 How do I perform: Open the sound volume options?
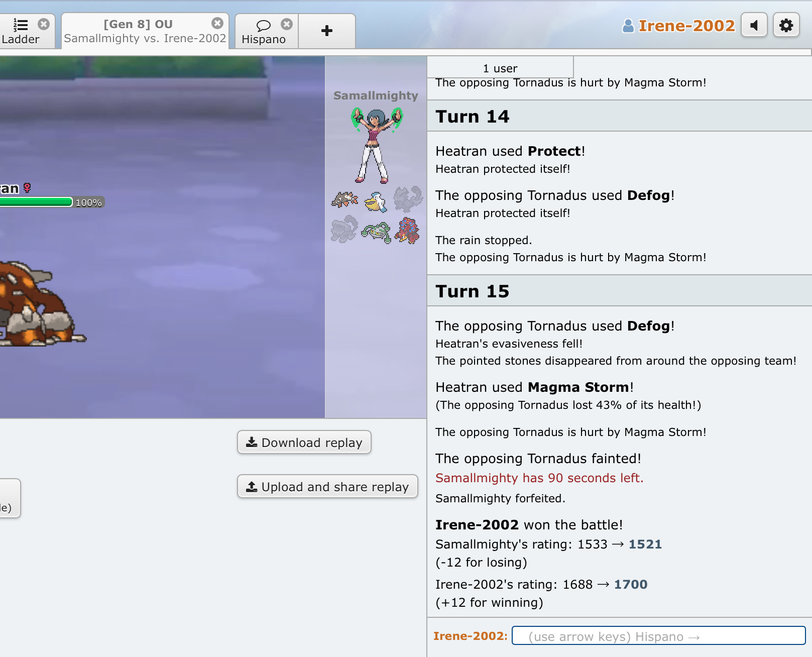754,25
